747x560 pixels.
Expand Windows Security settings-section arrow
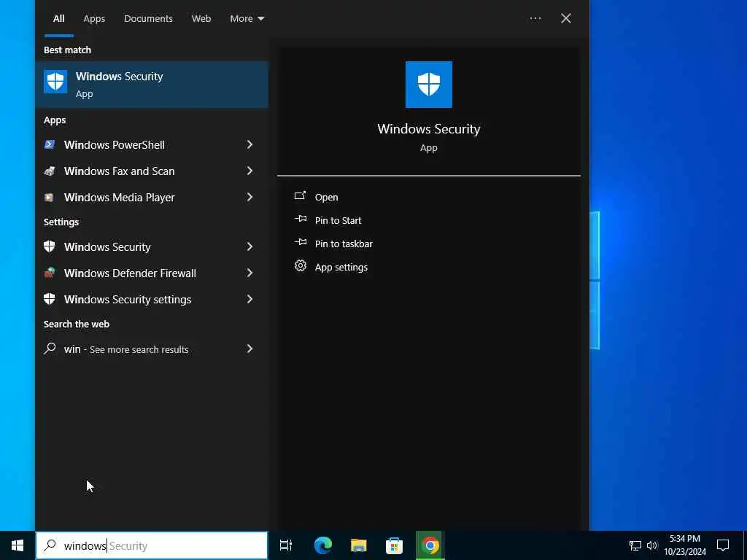point(249,246)
